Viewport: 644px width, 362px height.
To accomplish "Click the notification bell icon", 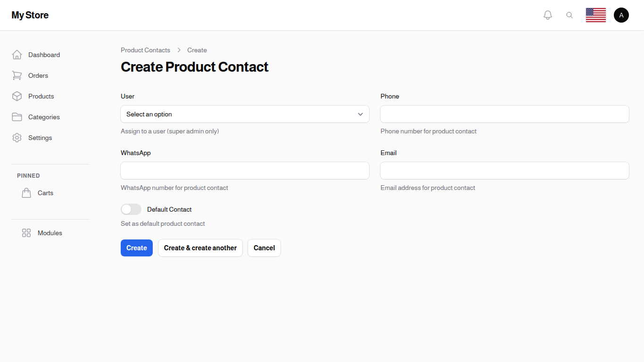I will pyautogui.click(x=548, y=15).
